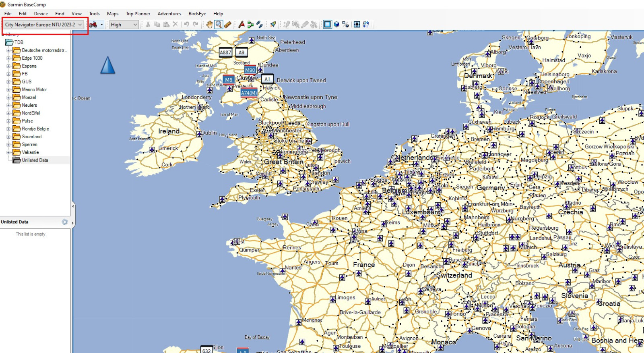
Task: Click the A887 road shield on map
Action: click(x=225, y=52)
